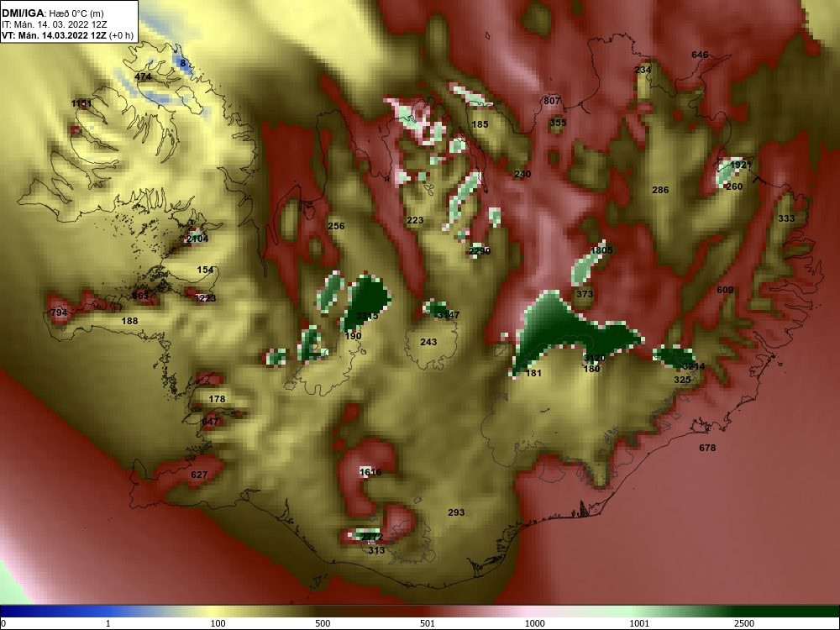Click the 2772 map value
Viewport: 840px width, 630px height.
pos(372,537)
